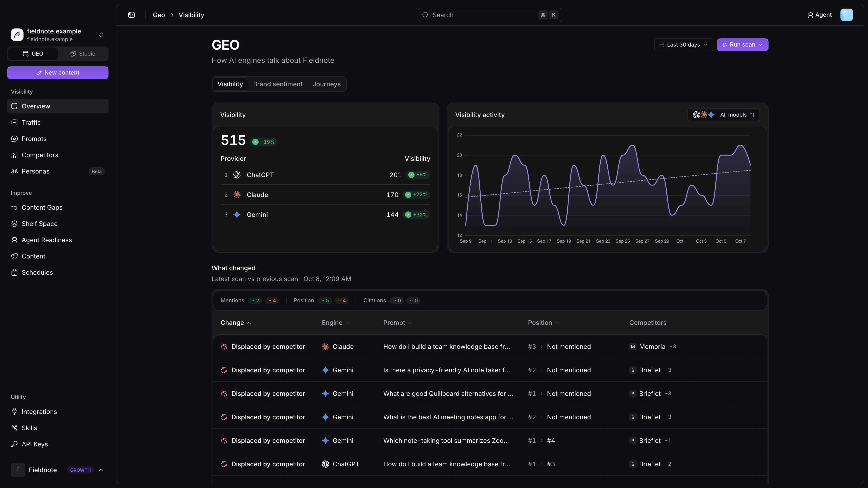The width and height of the screenshot is (868, 488).
Task: Sort table by the Position column
Action: tap(543, 323)
